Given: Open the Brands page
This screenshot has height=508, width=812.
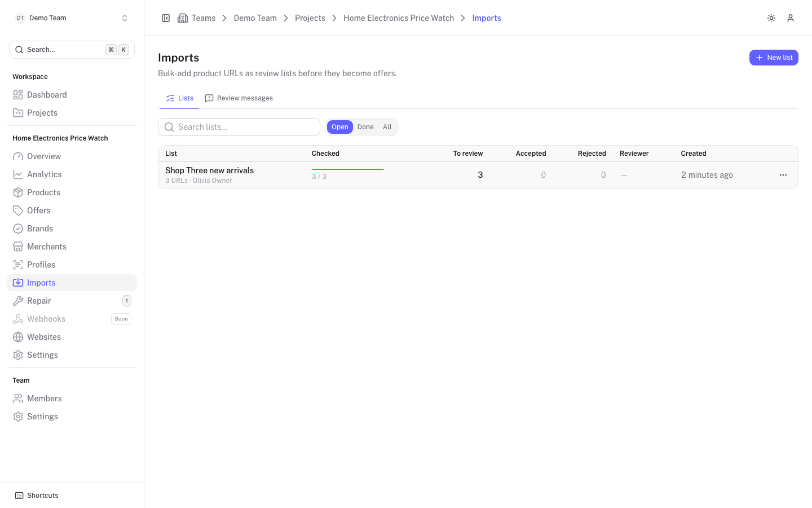Looking at the screenshot, I should point(72,229).
